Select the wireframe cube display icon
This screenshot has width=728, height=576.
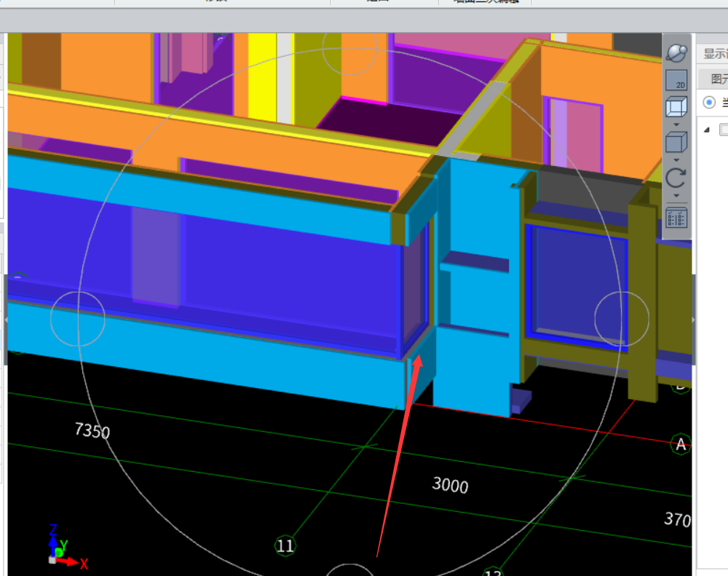[676, 107]
